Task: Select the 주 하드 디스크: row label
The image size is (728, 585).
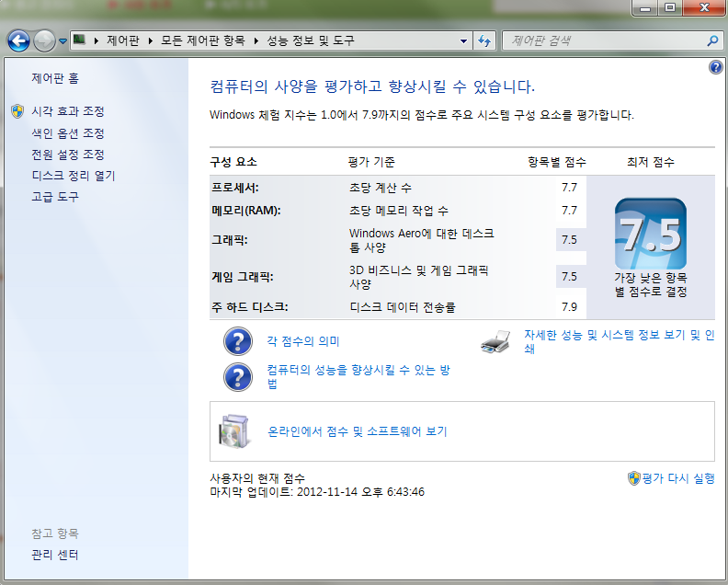Action: pyautogui.click(x=250, y=307)
